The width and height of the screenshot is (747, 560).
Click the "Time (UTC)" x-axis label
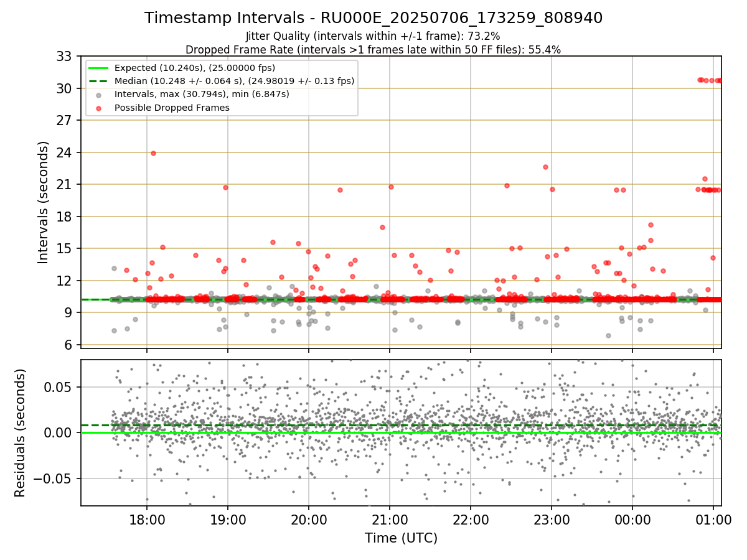click(x=401, y=538)
